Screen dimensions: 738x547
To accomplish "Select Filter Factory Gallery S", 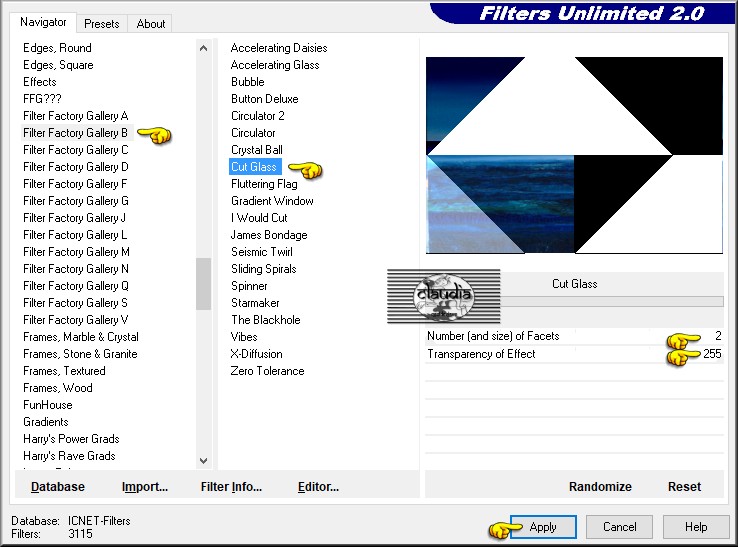I will [75, 303].
